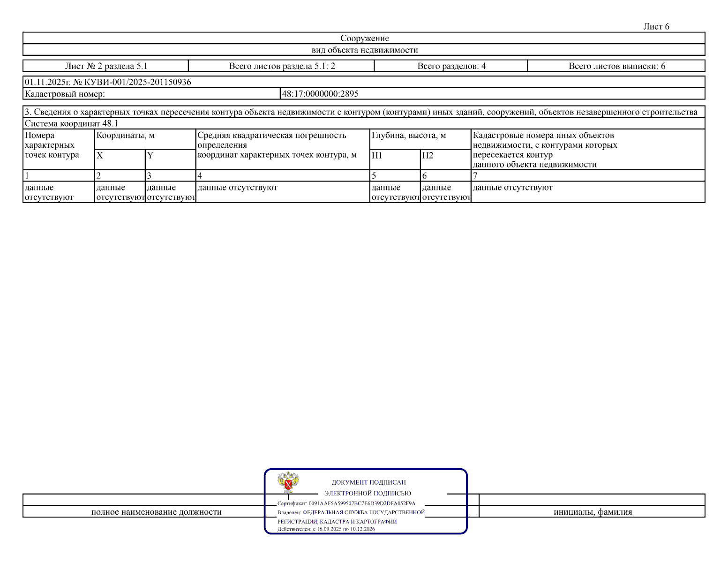Viewport: 728px width, 563px height.
Task: Click 'Владелец: ФЕДЕРАЛЬНАЯ СЛУЖБА ГОСУДАРСТВЕННОЙ' line
Action: coord(351,512)
